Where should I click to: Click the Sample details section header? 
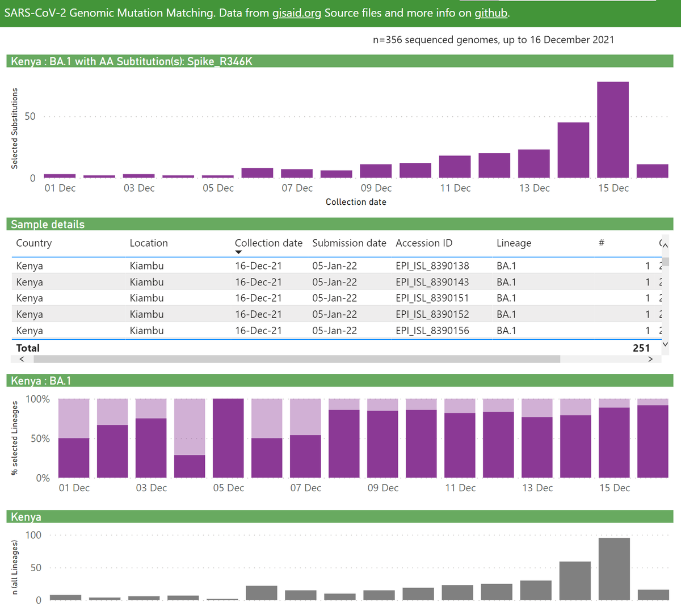point(339,224)
